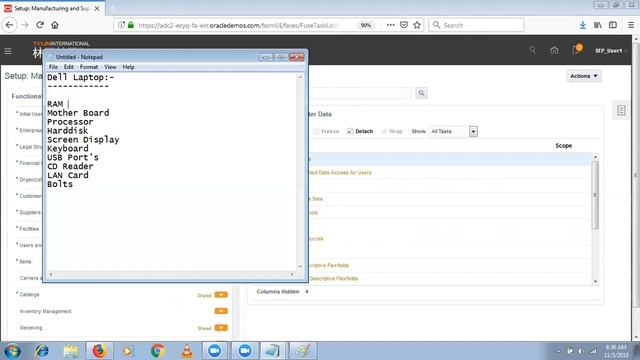Open notifications flag icon

576,49
